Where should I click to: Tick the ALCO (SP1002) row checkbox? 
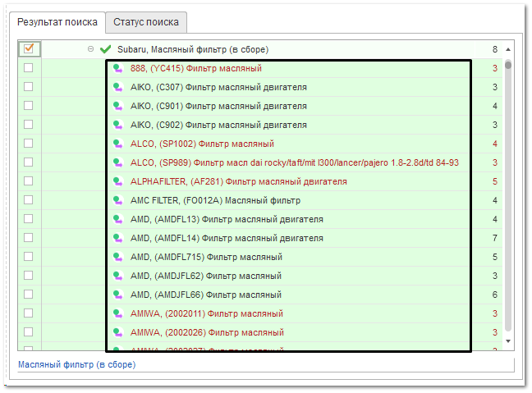[x=29, y=144]
